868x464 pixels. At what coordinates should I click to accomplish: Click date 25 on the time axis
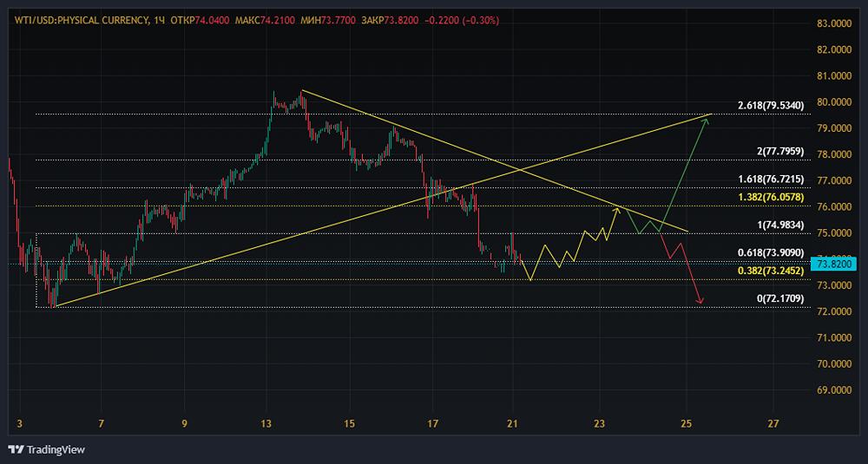pos(687,423)
